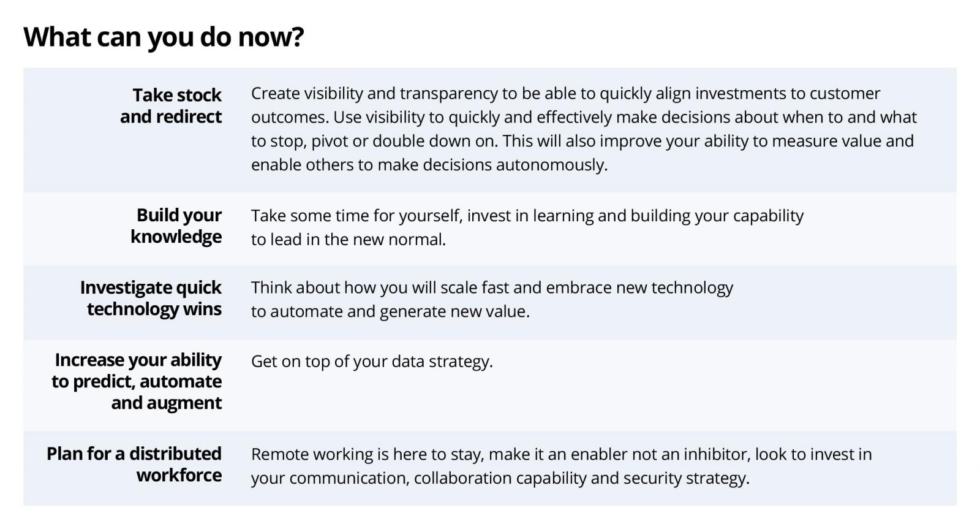Click the line starting "Take some time for yourself"
The width and height of the screenshot is (980, 529).
[527, 216]
